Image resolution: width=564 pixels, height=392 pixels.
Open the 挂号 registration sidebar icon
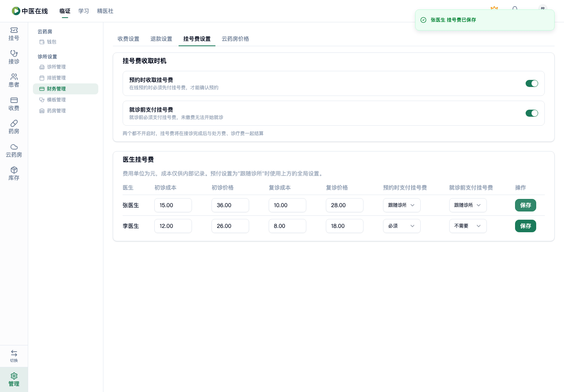pos(14,30)
